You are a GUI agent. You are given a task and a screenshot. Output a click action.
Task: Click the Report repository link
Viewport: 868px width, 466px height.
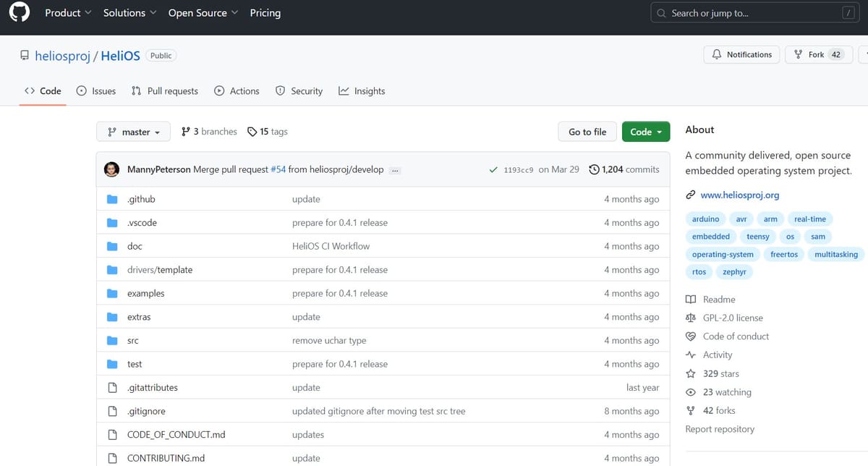click(x=720, y=429)
